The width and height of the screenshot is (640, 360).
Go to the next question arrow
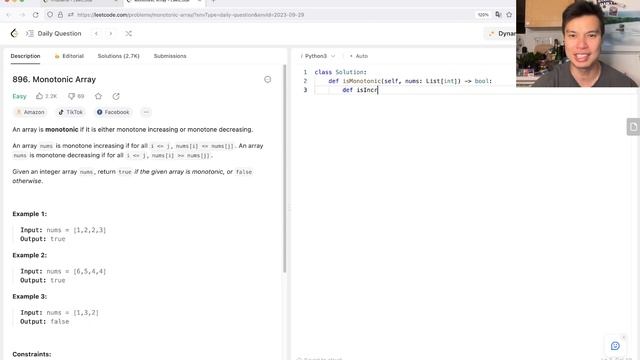[x=111, y=33]
